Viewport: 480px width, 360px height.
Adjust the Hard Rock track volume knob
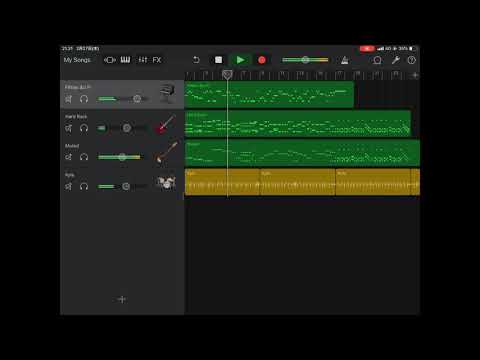pyautogui.click(x=127, y=128)
